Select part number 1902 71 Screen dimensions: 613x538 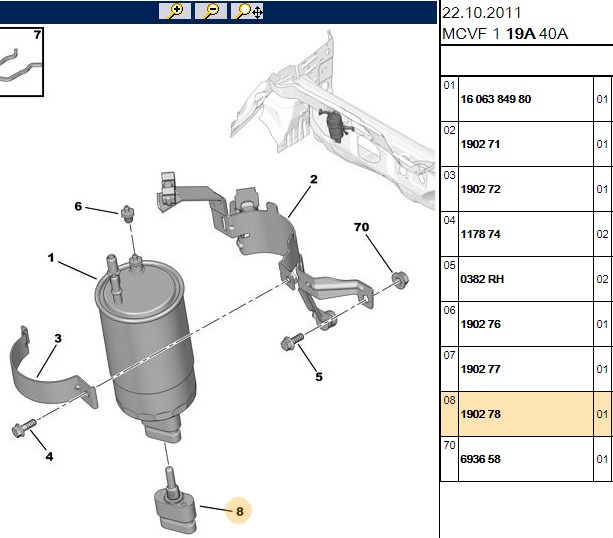480,144
